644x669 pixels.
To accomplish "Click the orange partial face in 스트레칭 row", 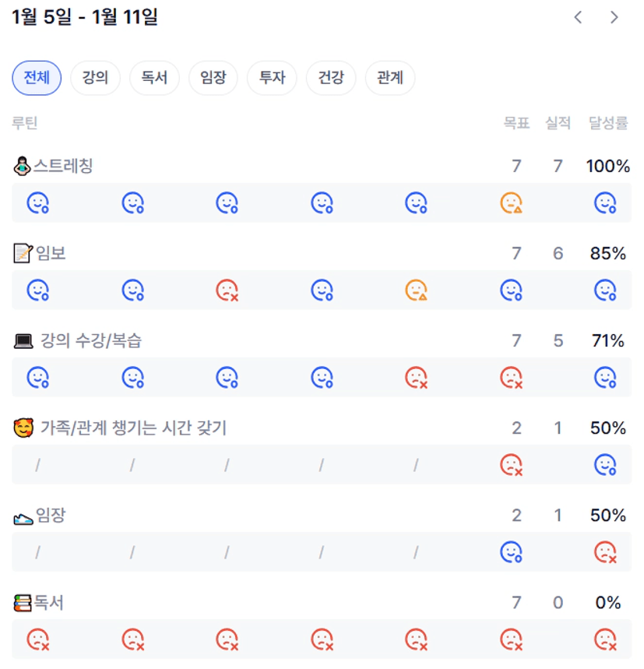I will 511,203.
